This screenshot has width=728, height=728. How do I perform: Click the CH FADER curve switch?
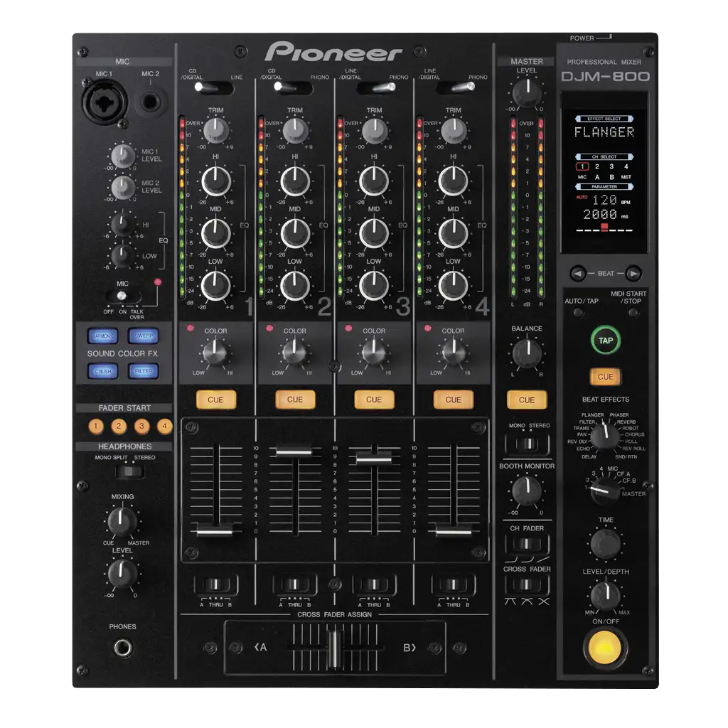pos(527,543)
